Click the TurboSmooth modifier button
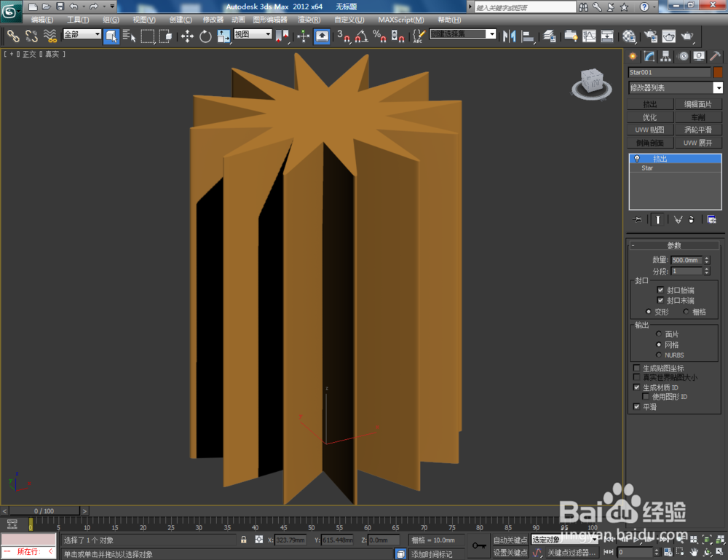 698,130
